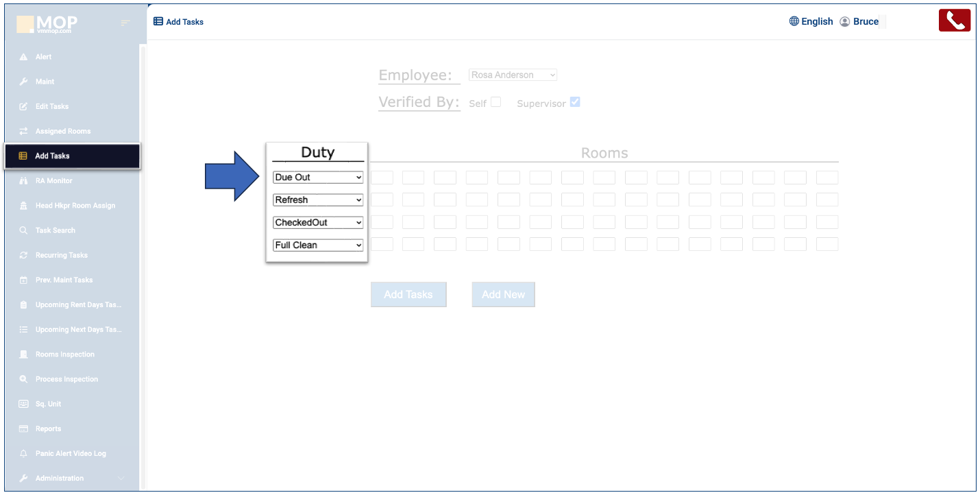980x495 pixels.
Task: Expand the Administration menu chevron
Action: tap(121, 479)
